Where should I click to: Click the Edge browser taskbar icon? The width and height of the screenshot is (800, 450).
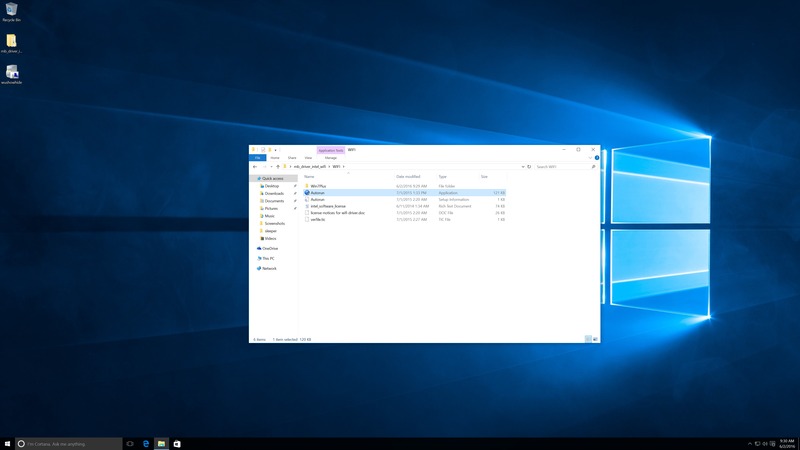pos(145,443)
